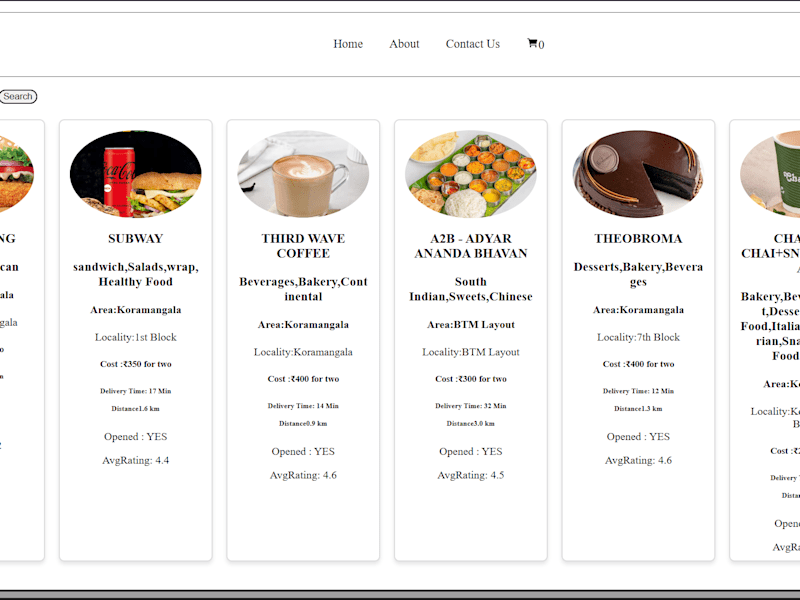Click Cost ₹300 for two
The height and width of the screenshot is (600, 800).
pos(471,379)
